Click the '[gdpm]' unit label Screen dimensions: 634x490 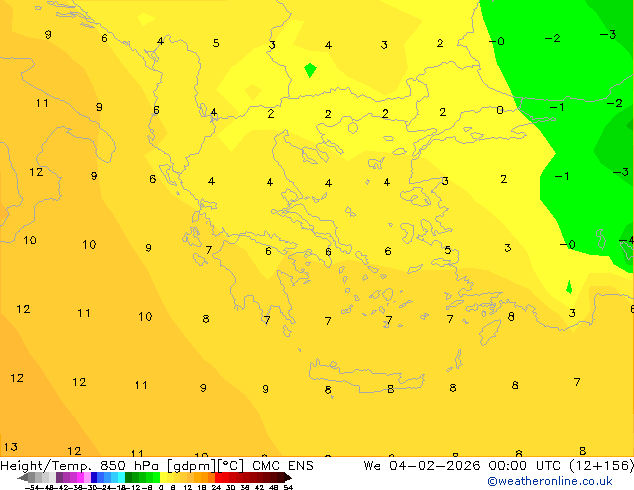(192, 466)
